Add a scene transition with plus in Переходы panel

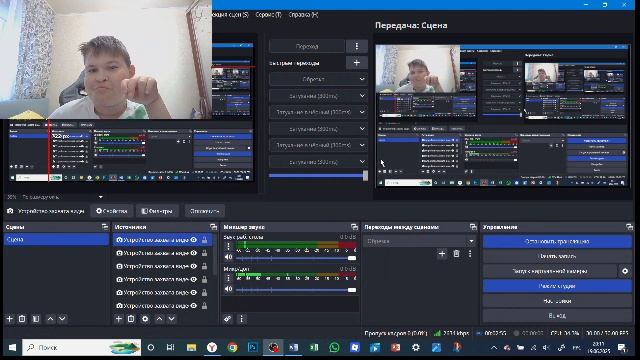click(x=442, y=254)
